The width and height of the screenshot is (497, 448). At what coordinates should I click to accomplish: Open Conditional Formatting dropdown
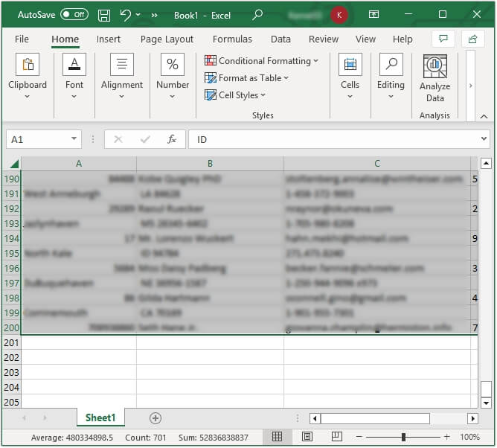261,60
